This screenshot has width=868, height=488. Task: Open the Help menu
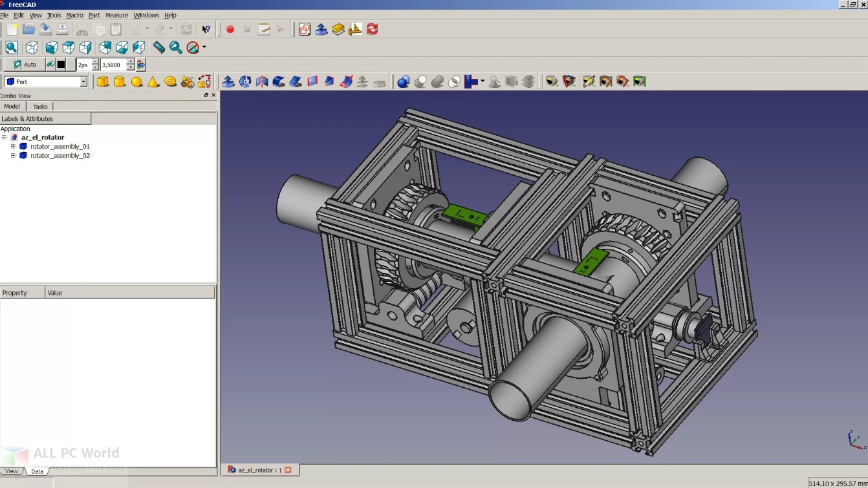(x=170, y=15)
